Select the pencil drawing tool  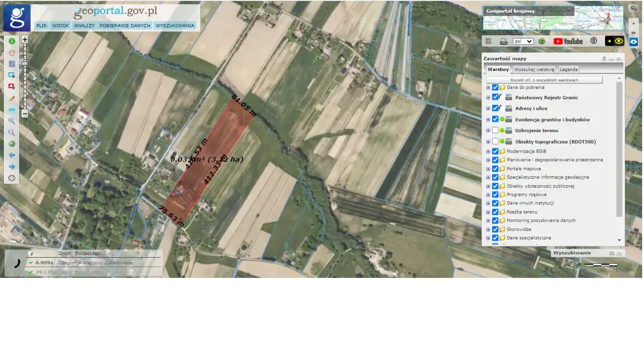pos(12,98)
